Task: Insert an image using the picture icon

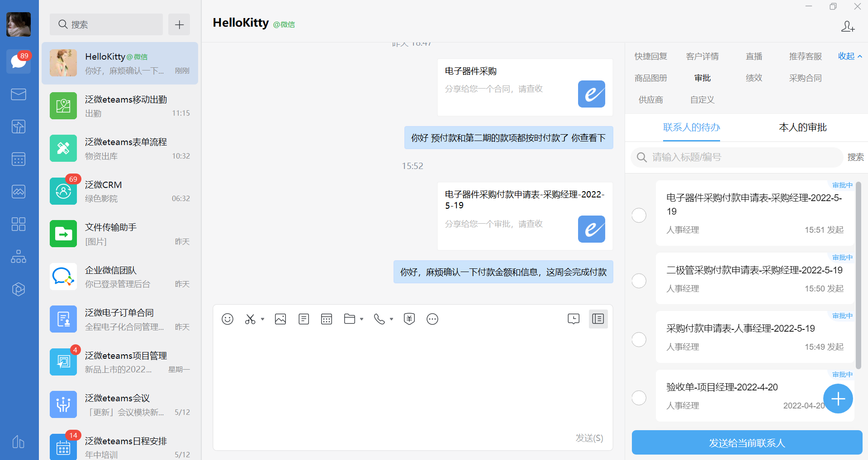Action: click(x=280, y=319)
